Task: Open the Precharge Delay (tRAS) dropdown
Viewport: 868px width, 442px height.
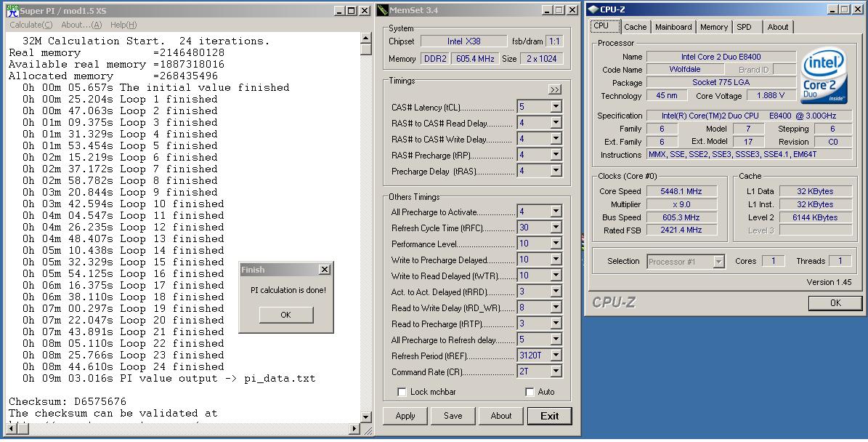Action: (x=556, y=171)
